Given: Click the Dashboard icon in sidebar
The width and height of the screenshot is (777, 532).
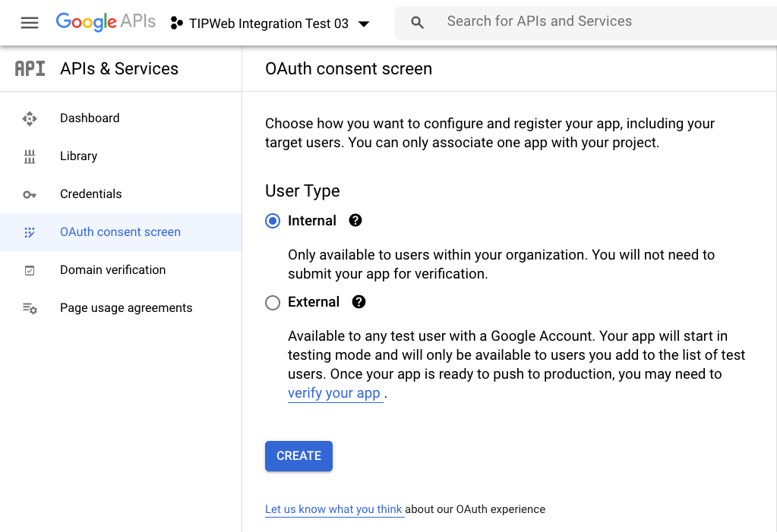Looking at the screenshot, I should (29, 118).
